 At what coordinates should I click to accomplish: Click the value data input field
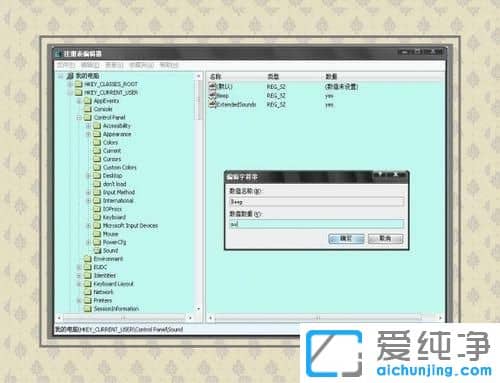click(x=317, y=224)
